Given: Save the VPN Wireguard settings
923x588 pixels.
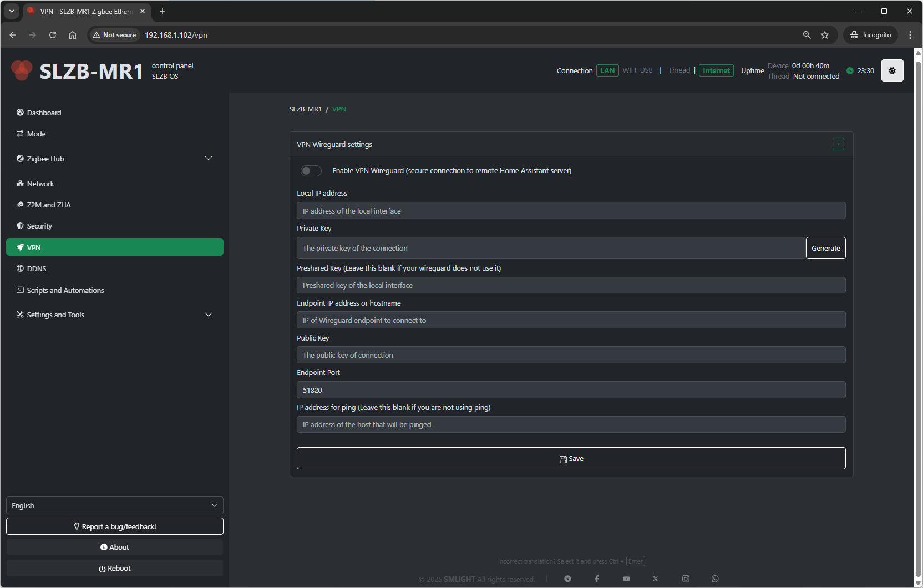Looking at the screenshot, I should pos(571,458).
